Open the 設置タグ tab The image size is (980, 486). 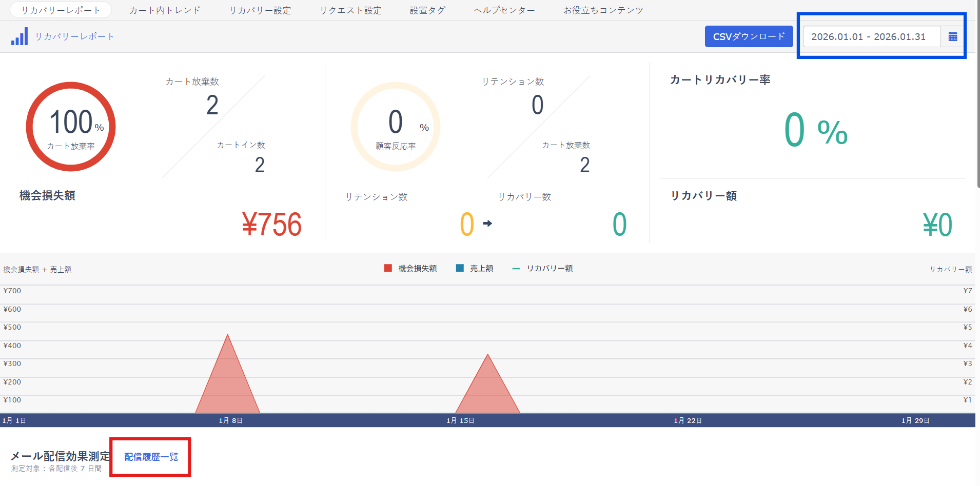[x=427, y=10]
